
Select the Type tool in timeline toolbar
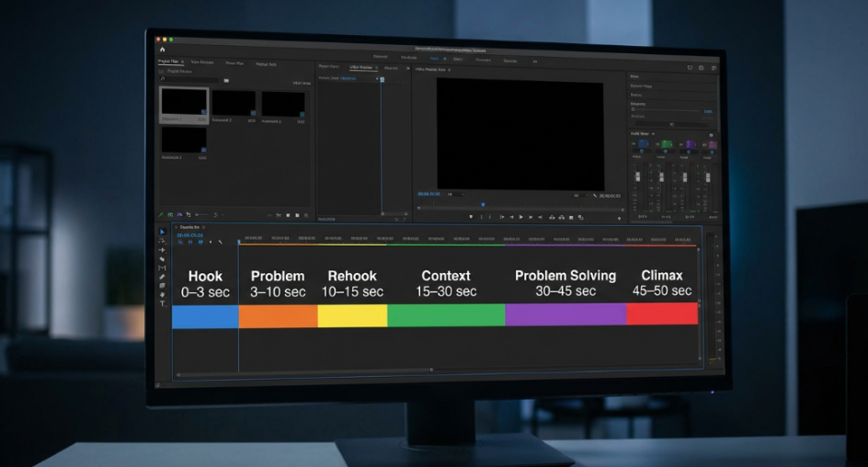click(x=162, y=303)
